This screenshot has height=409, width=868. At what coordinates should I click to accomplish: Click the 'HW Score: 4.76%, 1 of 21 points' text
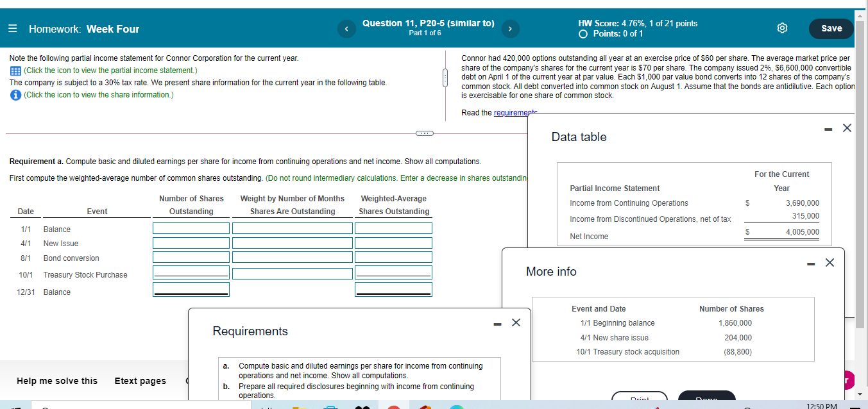tap(638, 23)
